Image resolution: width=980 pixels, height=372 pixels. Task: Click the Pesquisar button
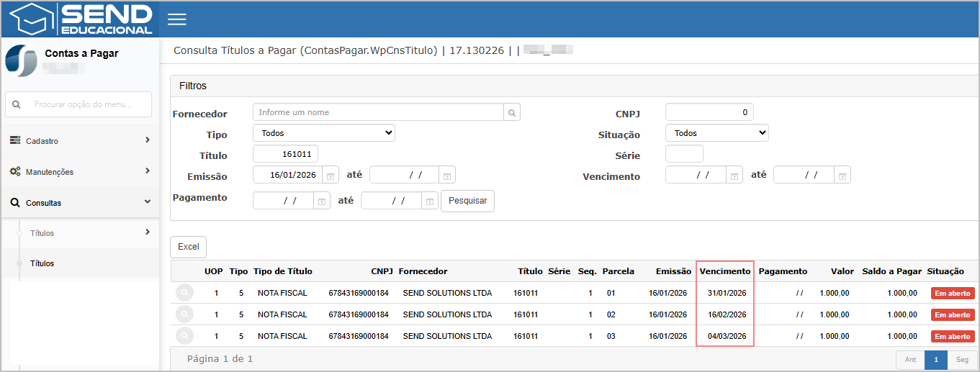(x=467, y=201)
